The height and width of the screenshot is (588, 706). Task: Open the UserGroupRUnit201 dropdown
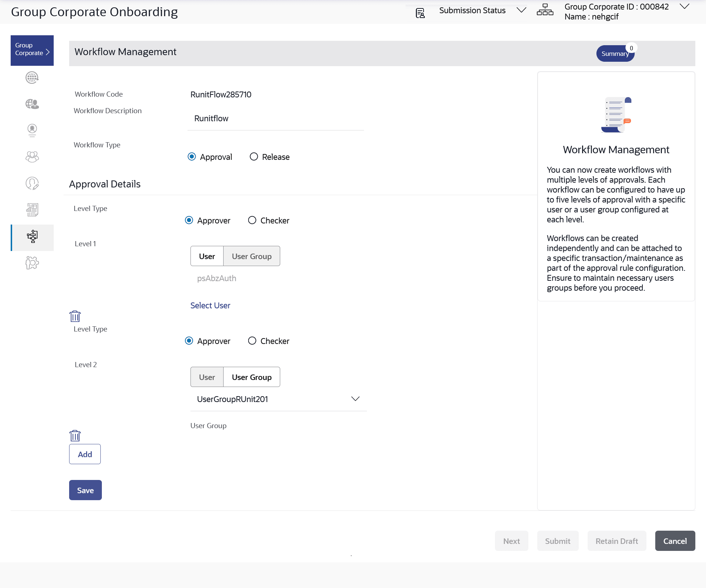click(x=355, y=399)
